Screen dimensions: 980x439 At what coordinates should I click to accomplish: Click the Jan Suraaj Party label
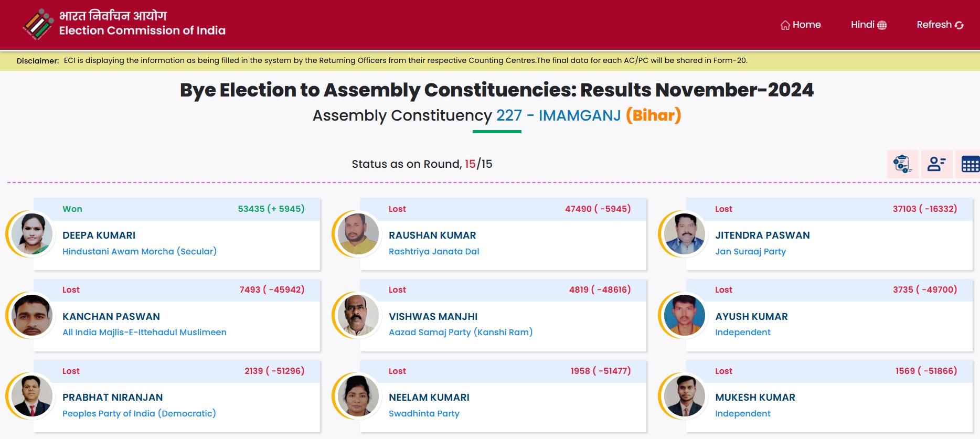750,251
